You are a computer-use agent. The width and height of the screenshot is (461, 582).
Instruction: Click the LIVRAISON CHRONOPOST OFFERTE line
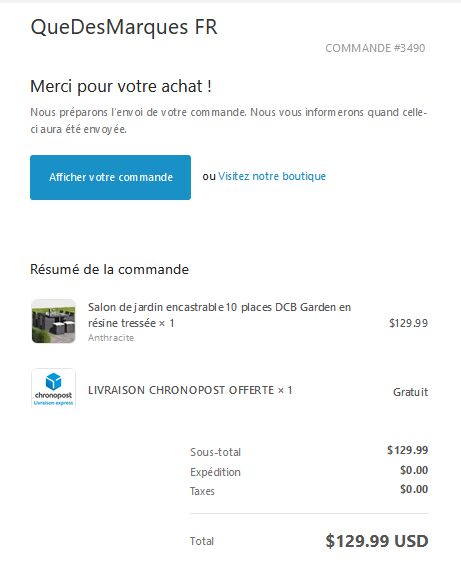tap(190, 390)
